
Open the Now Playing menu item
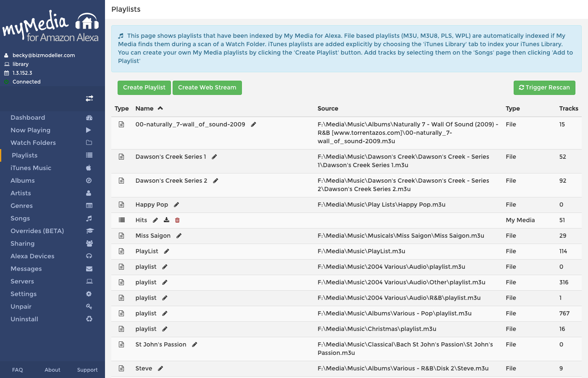click(x=30, y=130)
